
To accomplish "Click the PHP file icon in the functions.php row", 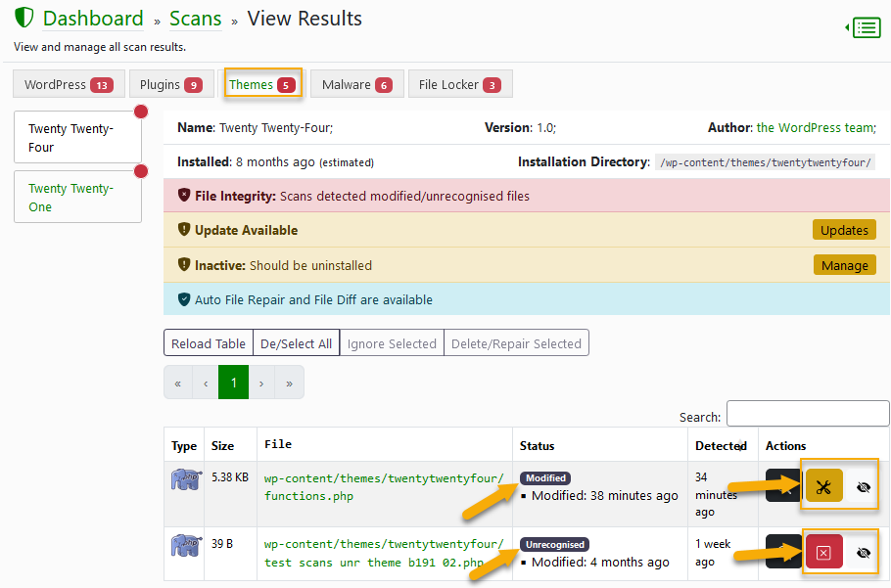I will click(186, 479).
